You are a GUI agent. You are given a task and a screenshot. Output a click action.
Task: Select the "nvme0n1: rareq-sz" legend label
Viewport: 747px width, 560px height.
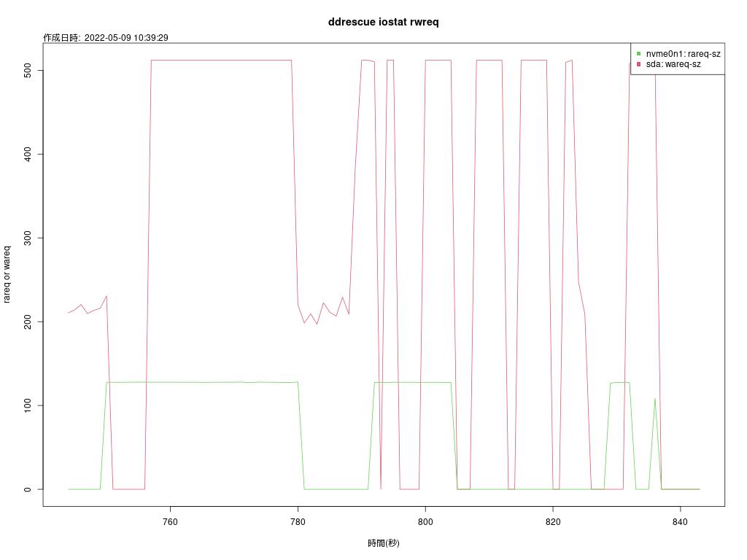pyautogui.click(x=683, y=54)
